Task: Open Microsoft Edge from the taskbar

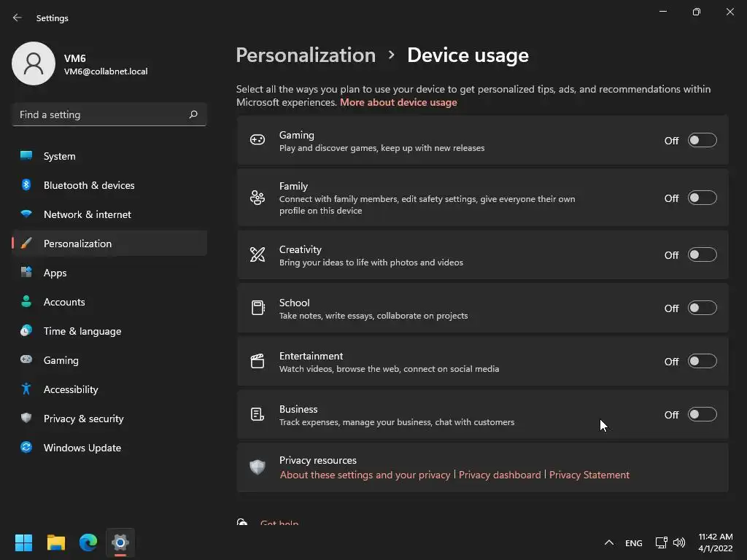Action: 88,542
